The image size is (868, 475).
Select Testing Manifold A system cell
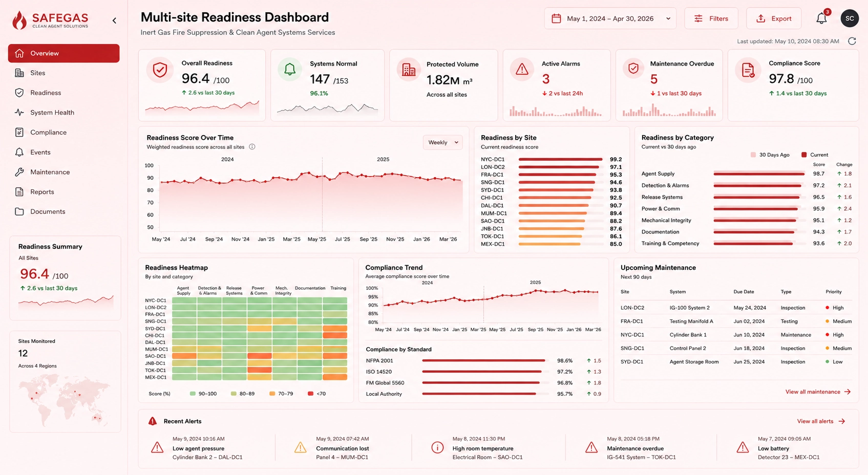click(x=691, y=321)
